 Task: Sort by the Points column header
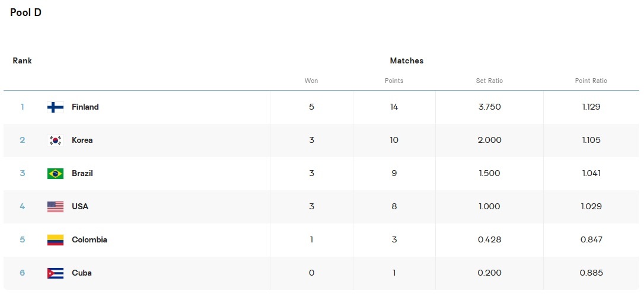[394, 81]
